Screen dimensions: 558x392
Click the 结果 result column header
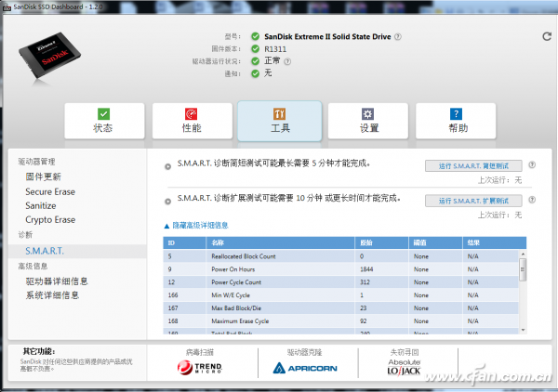[495, 242]
